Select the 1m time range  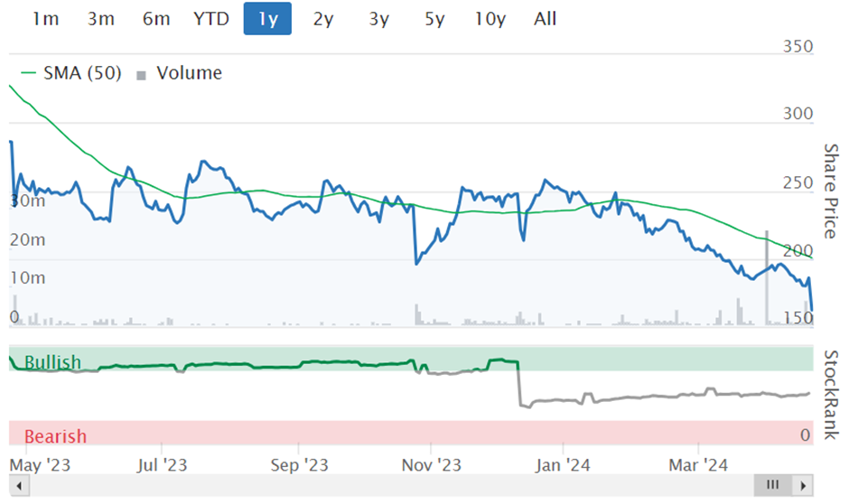tap(45, 19)
